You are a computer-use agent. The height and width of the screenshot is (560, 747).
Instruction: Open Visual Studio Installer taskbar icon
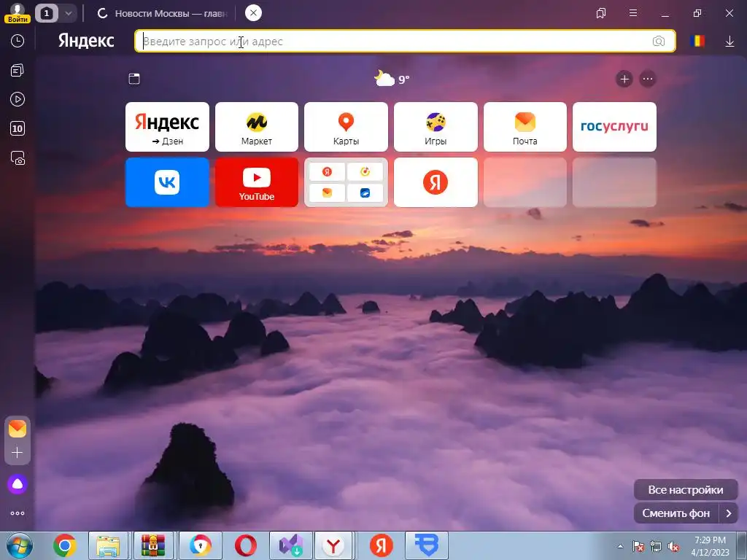point(291,545)
